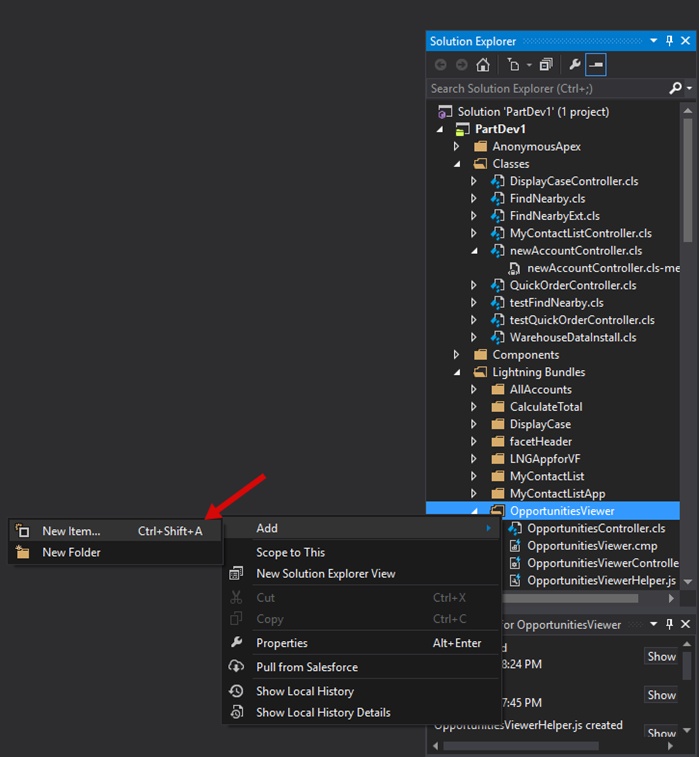Choose Properties in the context menu
This screenshot has width=700, height=757.
pos(361,643)
